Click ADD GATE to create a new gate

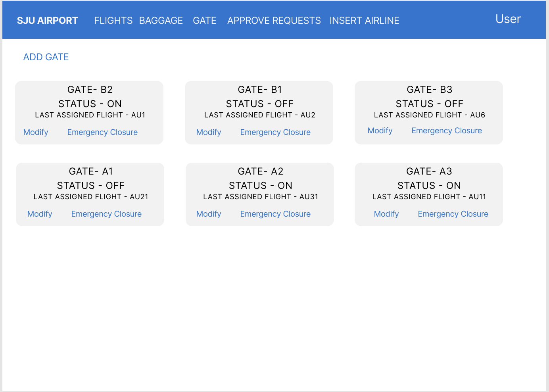[x=46, y=57]
